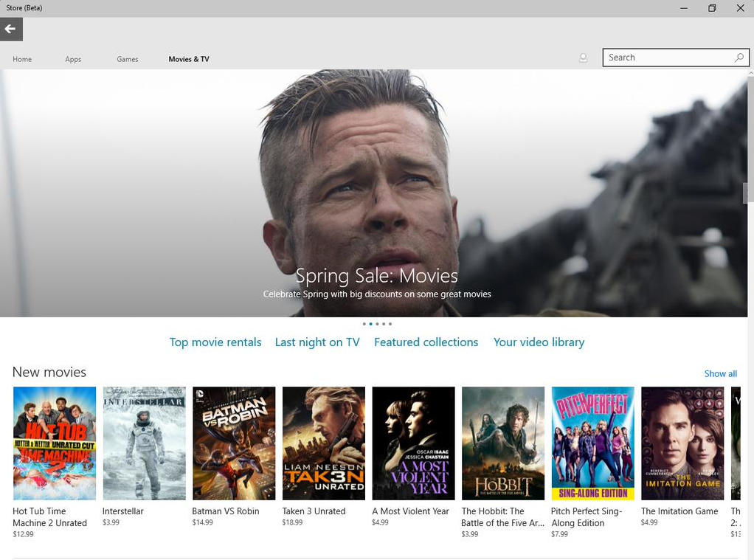Click the New movies section heading
The image size is (754, 560).
49,372
